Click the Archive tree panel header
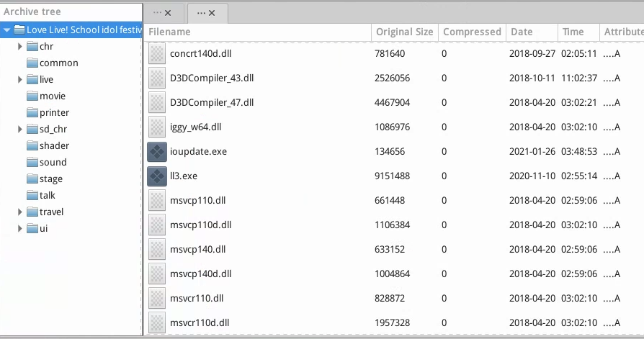Viewport: 644px width, 339px height. pos(71,12)
